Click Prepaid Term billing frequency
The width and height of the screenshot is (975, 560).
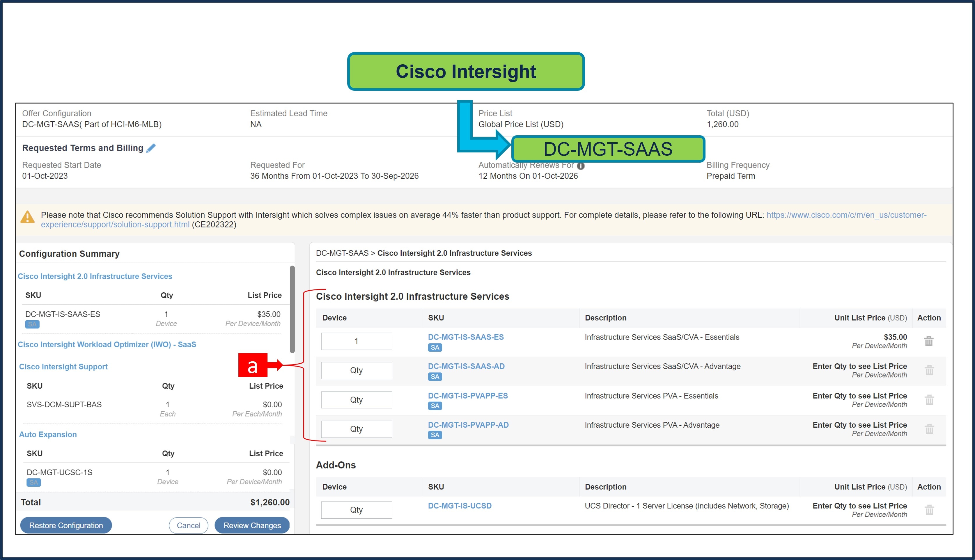[x=731, y=176]
